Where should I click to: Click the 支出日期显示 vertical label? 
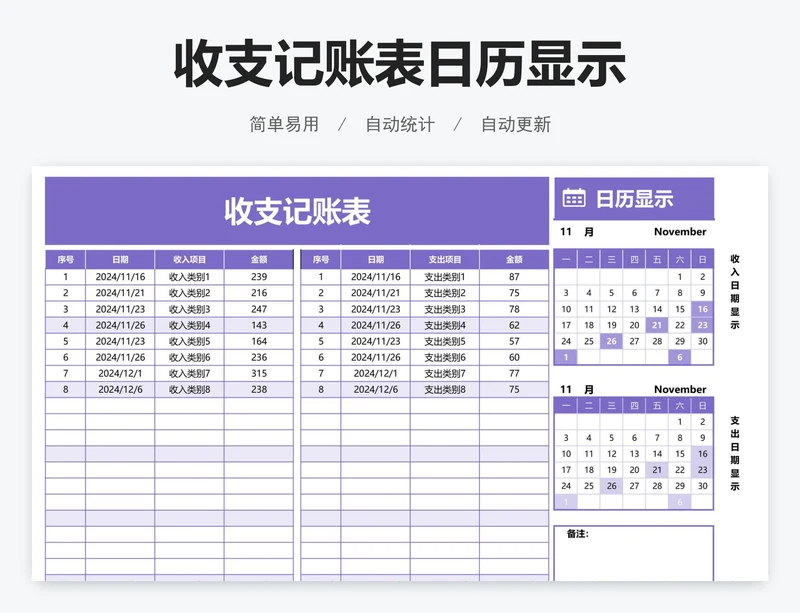(735, 453)
